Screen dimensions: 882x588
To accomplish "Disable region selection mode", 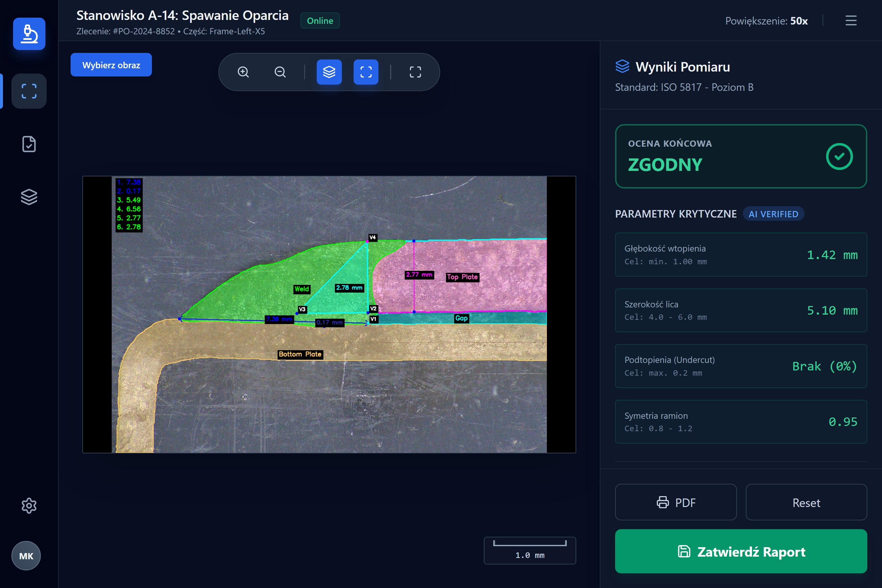I will click(x=366, y=72).
